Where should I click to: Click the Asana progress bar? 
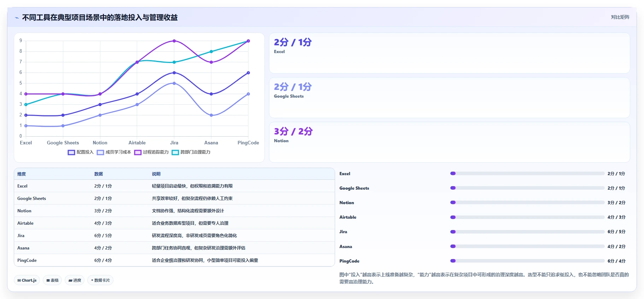point(527,246)
